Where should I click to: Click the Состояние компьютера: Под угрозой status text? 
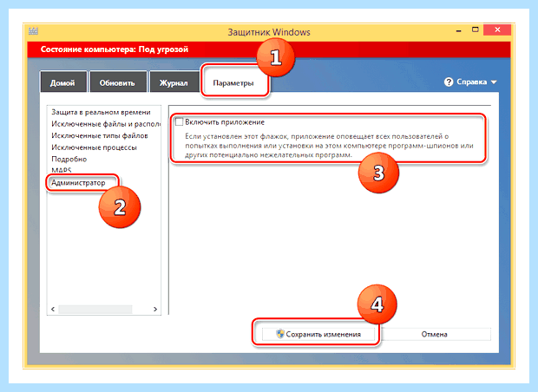point(115,49)
